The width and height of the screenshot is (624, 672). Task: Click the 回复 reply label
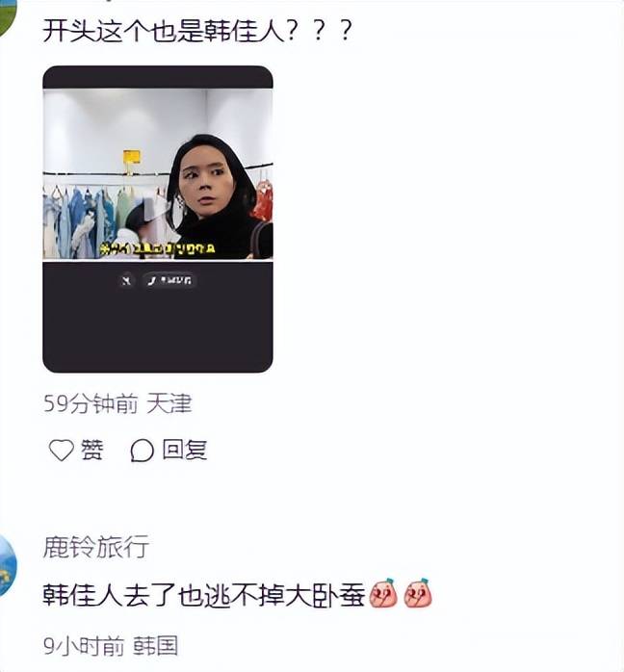pyautogui.click(x=185, y=450)
